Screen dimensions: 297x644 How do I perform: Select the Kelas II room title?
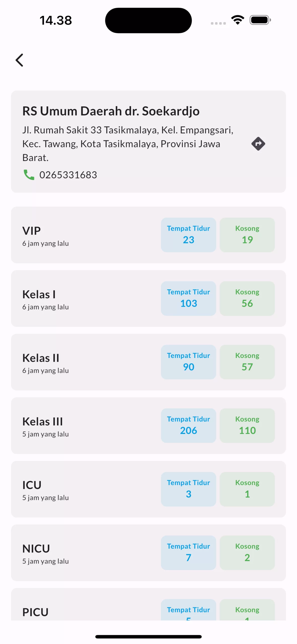tap(41, 358)
